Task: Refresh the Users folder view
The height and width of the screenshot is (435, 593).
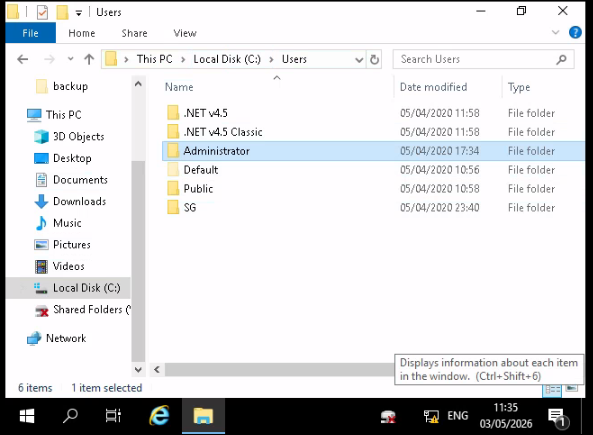Action: point(374,59)
